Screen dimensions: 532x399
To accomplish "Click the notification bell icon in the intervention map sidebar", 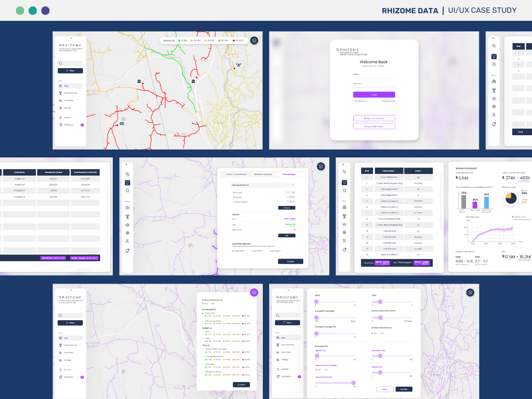I will click(x=128, y=251).
